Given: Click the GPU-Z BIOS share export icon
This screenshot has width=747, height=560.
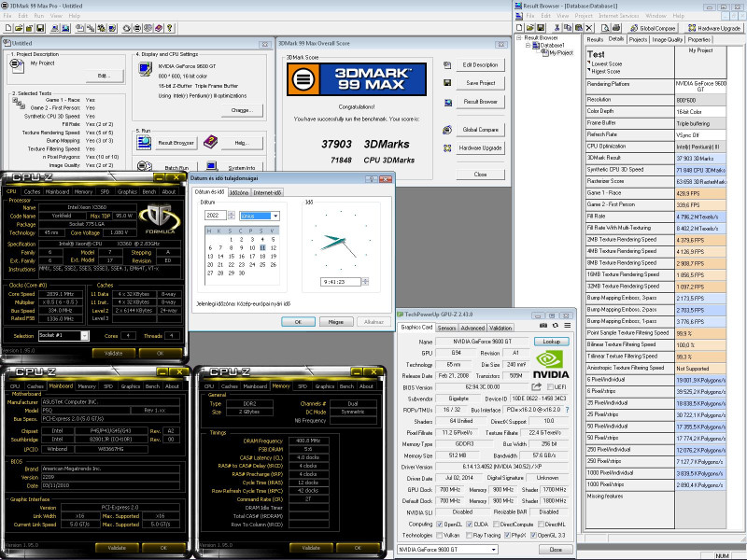Looking at the screenshot, I should coord(536,386).
